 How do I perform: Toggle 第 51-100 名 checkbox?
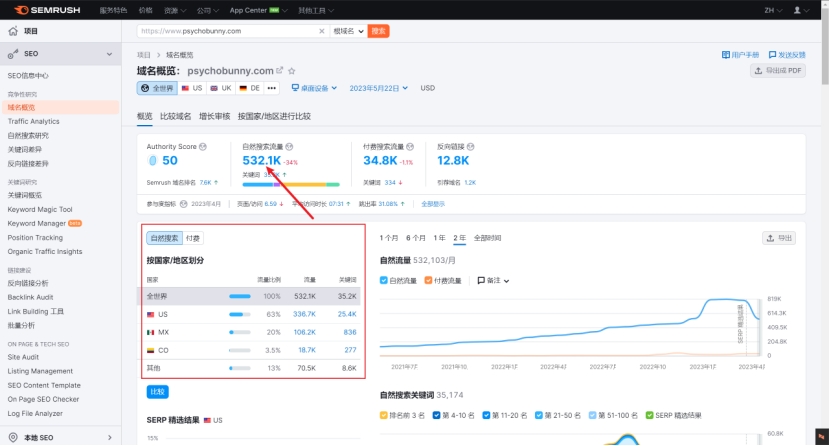coord(592,415)
